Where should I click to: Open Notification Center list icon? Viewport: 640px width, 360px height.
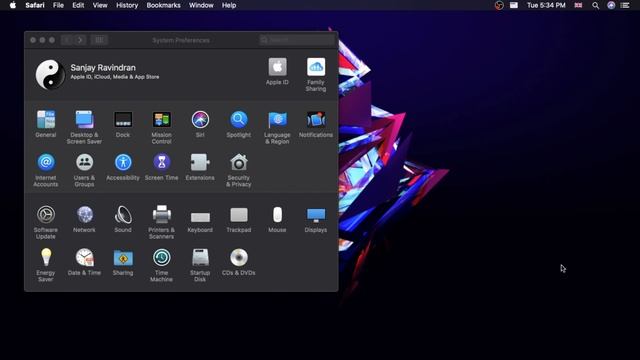pyautogui.click(x=625, y=5)
